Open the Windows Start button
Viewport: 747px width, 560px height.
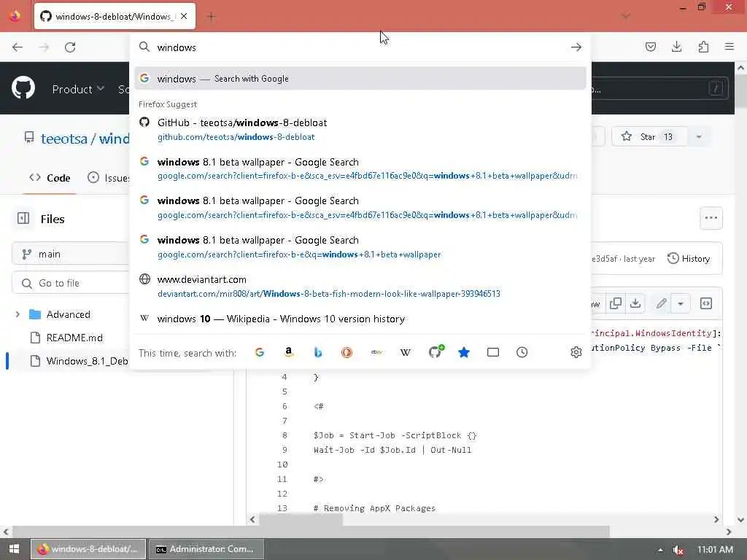click(15, 549)
